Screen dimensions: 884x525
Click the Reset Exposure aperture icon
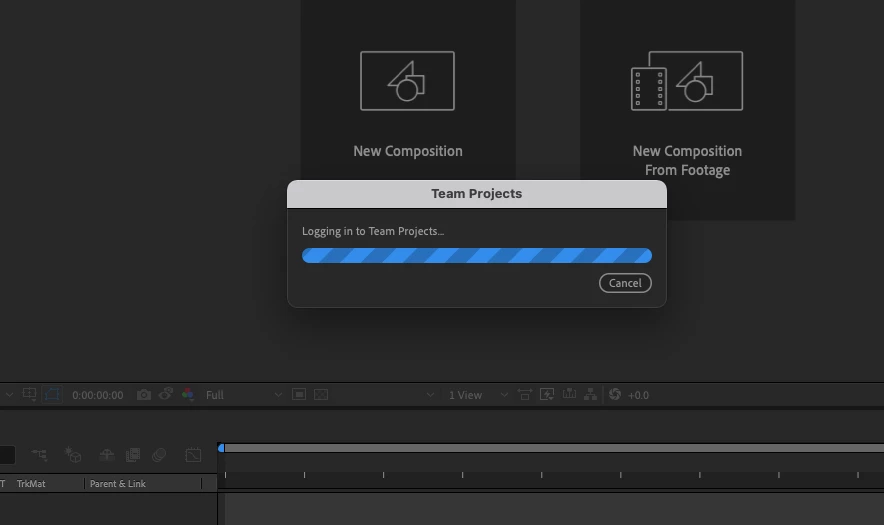(615, 394)
